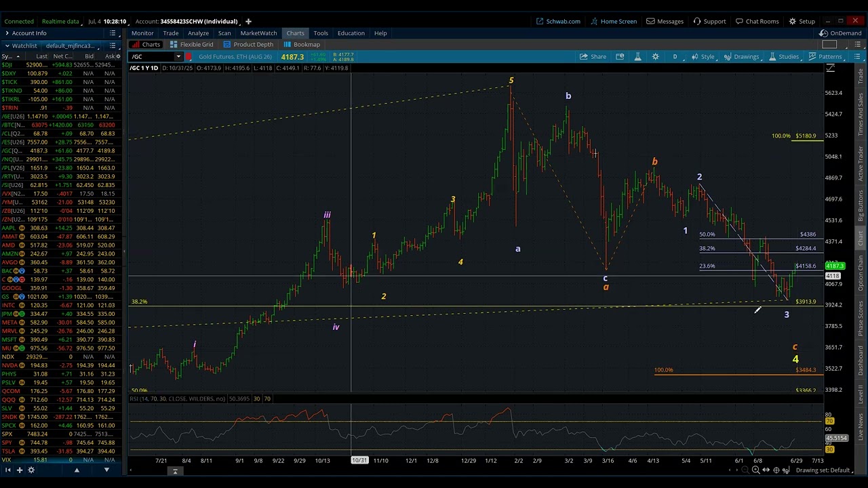868x488 pixels.
Task: Open the Education tab
Action: (351, 33)
